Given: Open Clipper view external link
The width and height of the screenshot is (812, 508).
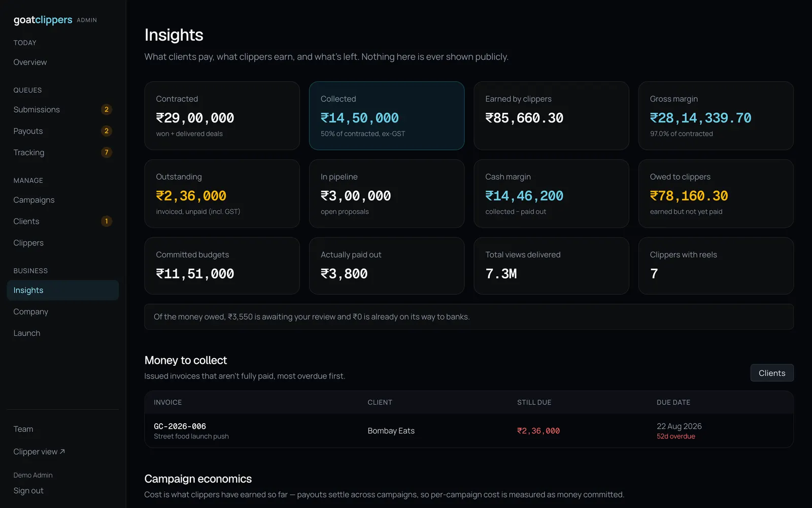Looking at the screenshot, I should (39, 452).
